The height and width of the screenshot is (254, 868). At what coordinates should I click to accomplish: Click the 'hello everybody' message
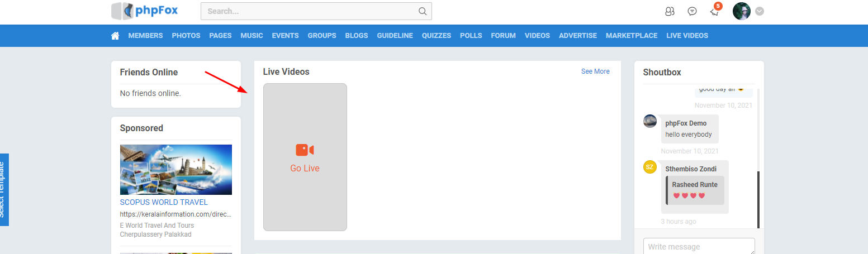pyautogui.click(x=689, y=135)
